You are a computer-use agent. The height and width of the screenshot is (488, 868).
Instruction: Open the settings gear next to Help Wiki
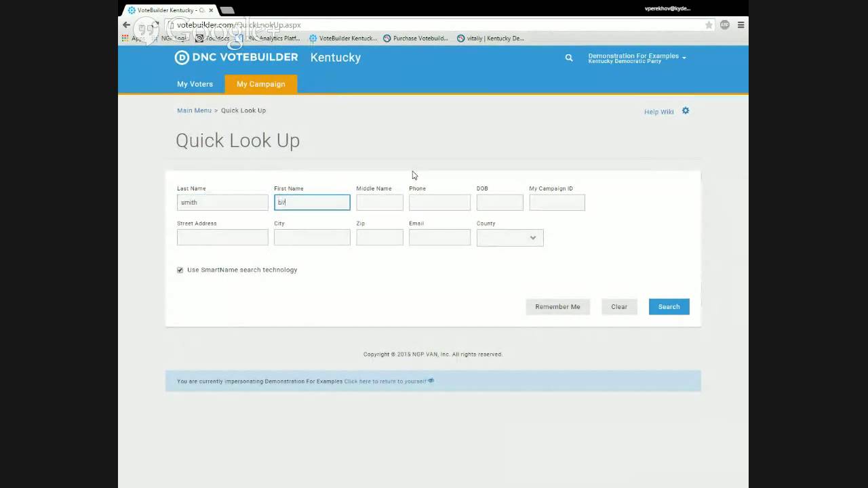click(x=686, y=110)
